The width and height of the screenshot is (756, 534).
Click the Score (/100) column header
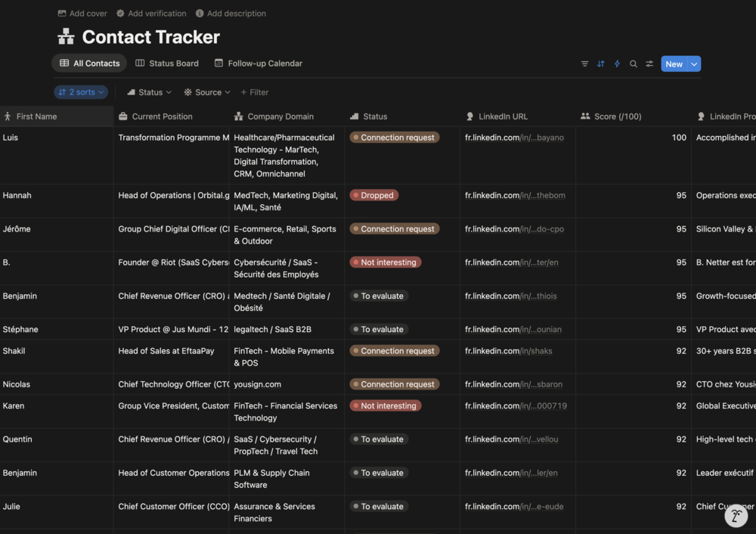614,116
